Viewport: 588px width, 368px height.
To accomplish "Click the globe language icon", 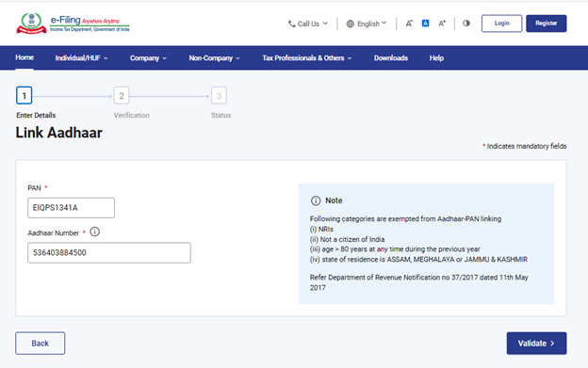I will point(351,24).
